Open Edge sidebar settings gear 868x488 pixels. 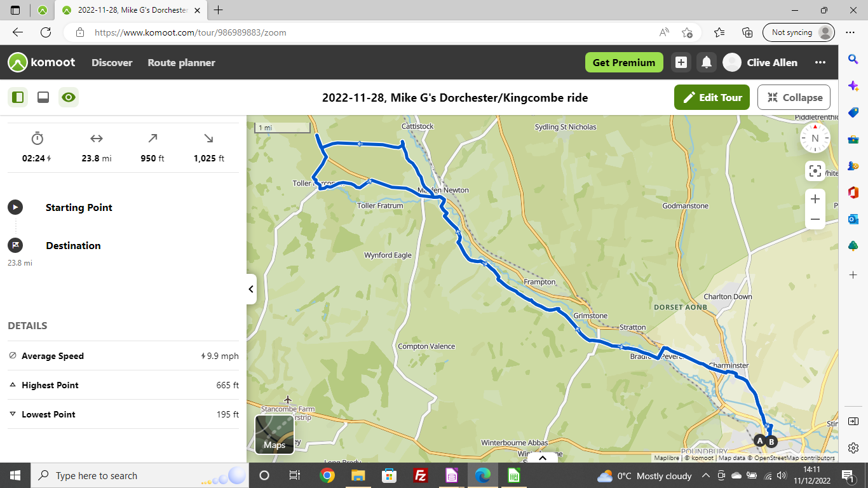pyautogui.click(x=853, y=447)
